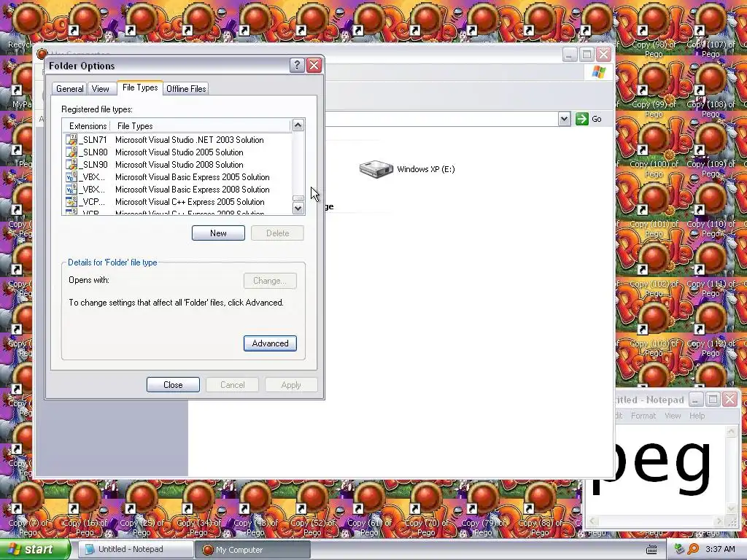
Task: Open the Help menu in Notepad
Action: [x=697, y=416]
